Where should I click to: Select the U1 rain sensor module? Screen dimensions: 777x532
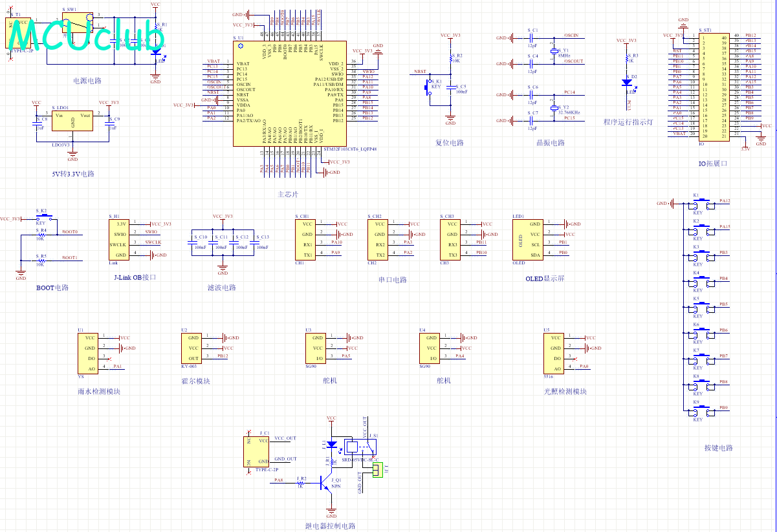89,353
